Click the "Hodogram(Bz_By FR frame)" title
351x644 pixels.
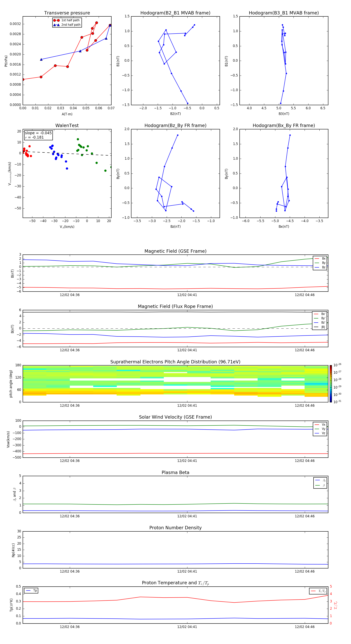pyautogui.click(x=175, y=125)
